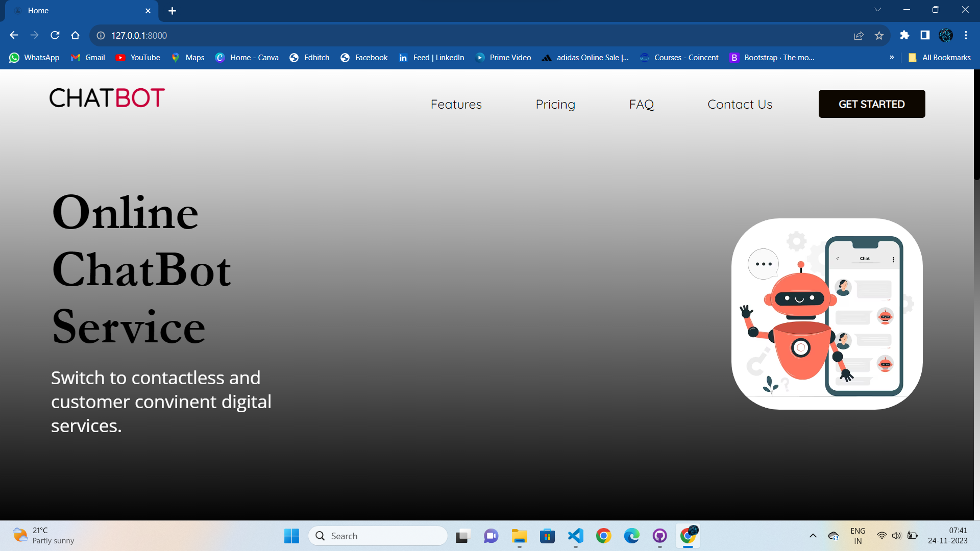The image size is (980, 551).
Task: Open WhatsApp bookmark
Action: click(34, 58)
